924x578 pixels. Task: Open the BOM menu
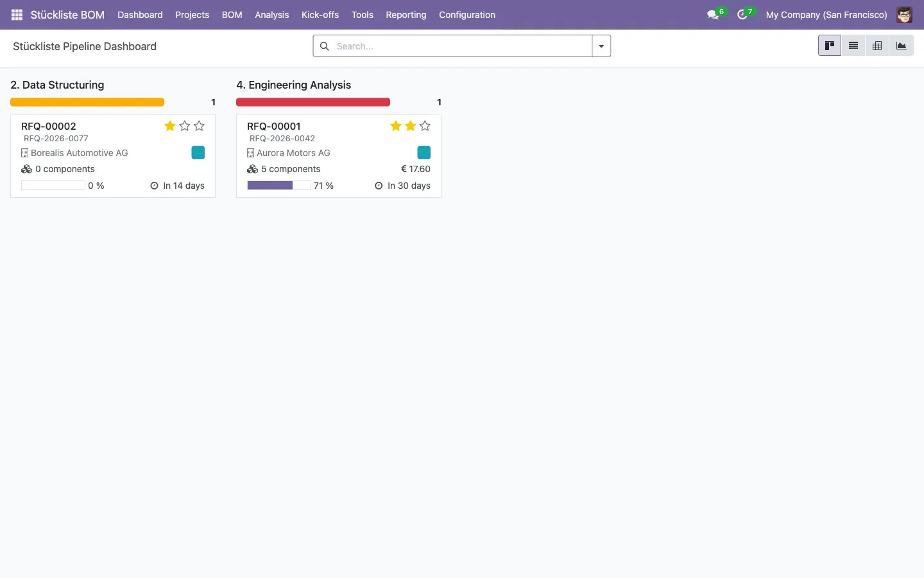(232, 15)
